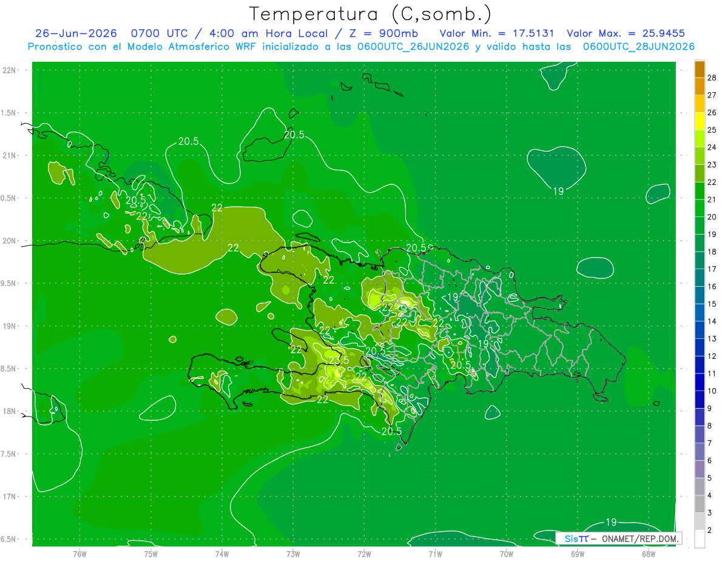Click the "72W" longitude axis label
Screen dimensions: 728x562
pos(364,554)
